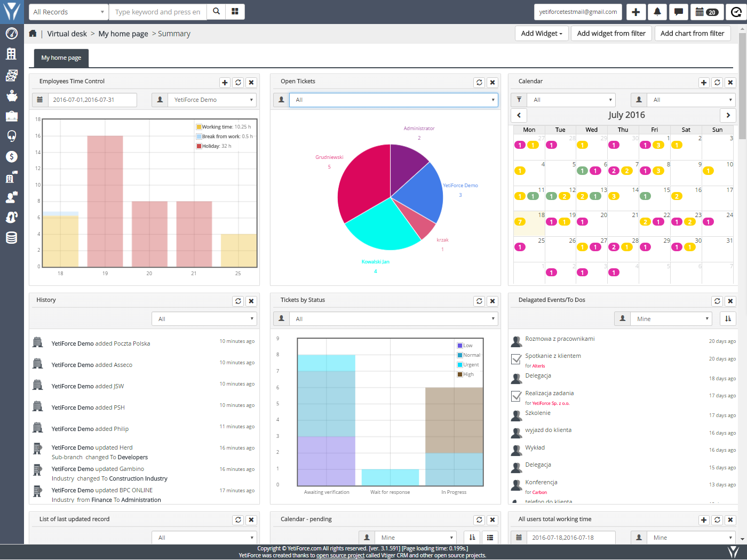Open the chat speech bubble icon
Viewport: 747px width, 560px height.
tap(678, 12)
